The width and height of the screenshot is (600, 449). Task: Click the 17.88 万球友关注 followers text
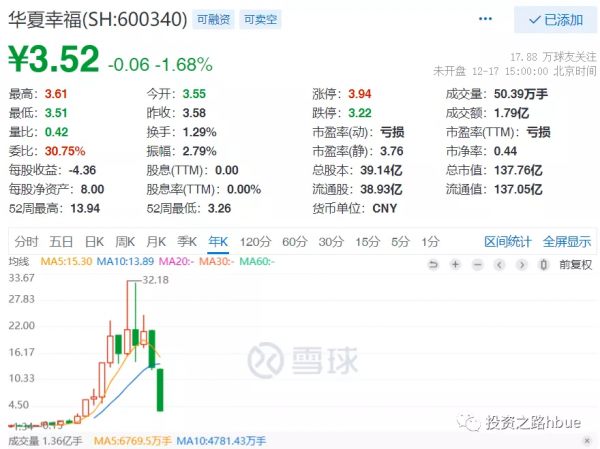click(553, 57)
